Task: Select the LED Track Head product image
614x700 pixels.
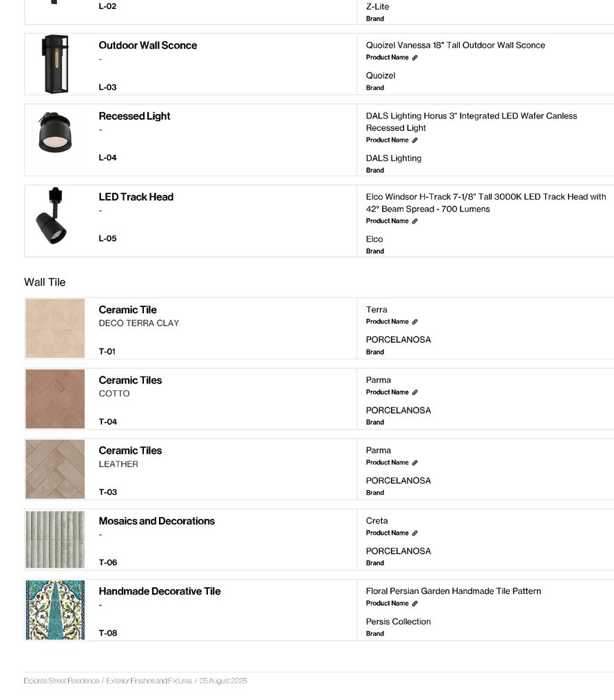Action: [x=52, y=216]
